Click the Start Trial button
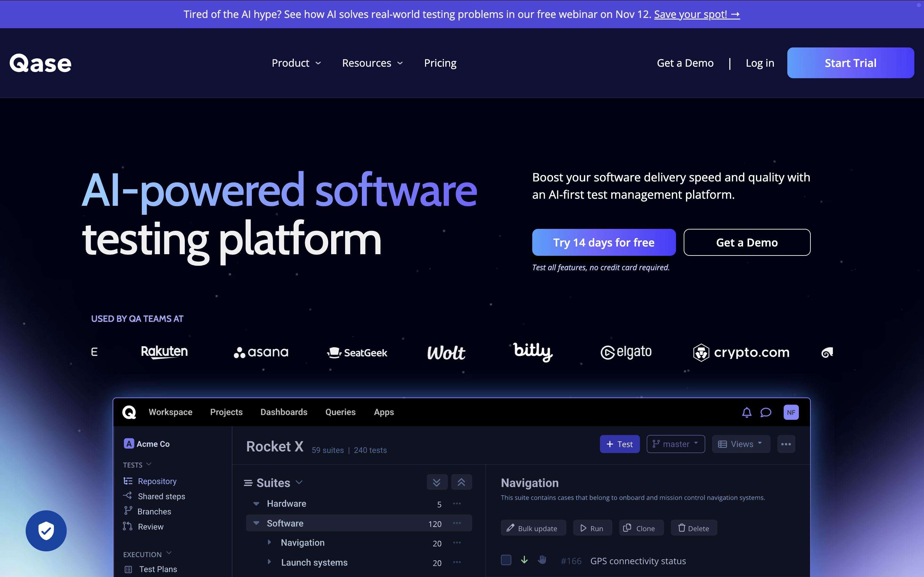This screenshot has height=577, width=924. (x=850, y=63)
